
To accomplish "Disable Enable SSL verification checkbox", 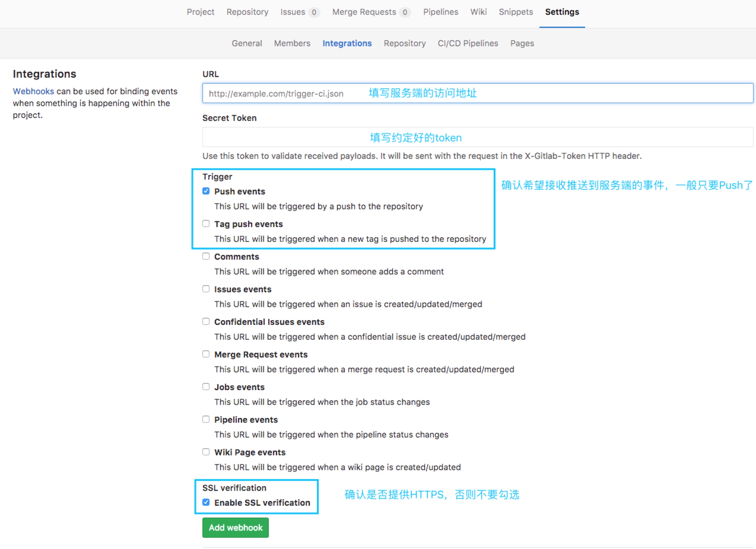I will [x=206, y=502].
